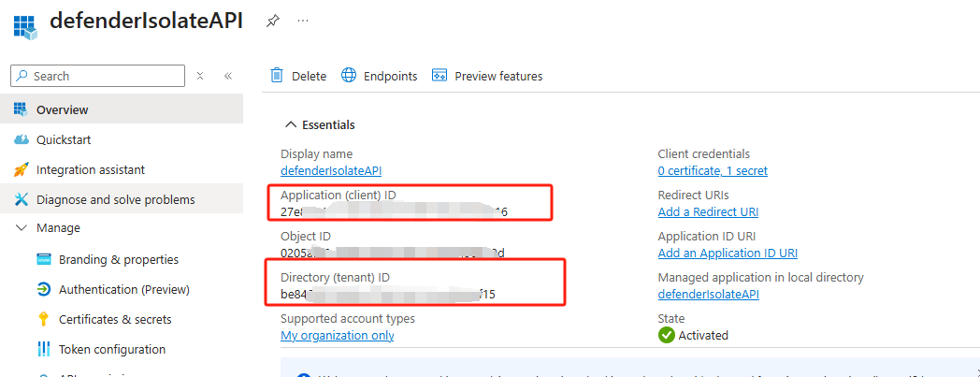Focus the Search input field
980x377 pixels.
pyautogui.click(x=97, y=76)
